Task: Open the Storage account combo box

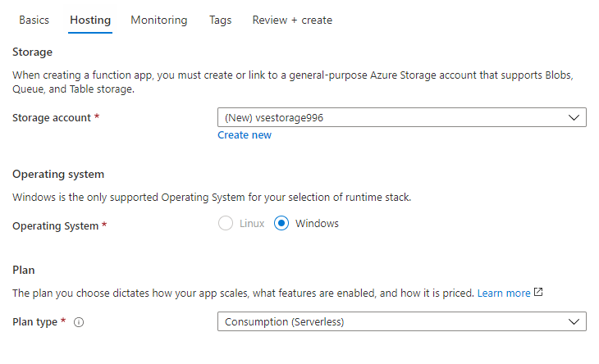Action: click(x=402, y=117)
